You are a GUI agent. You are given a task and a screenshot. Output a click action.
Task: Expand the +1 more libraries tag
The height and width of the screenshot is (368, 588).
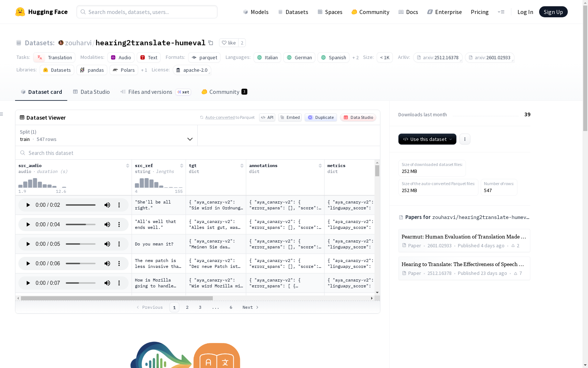(144, 70)
